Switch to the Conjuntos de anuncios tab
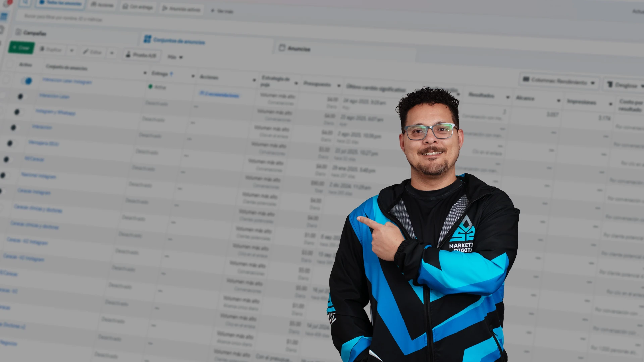 coord(174,41)
